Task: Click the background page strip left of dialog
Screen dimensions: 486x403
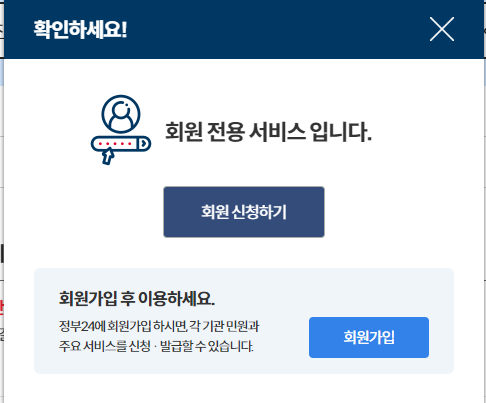Action: pos(2,201)
